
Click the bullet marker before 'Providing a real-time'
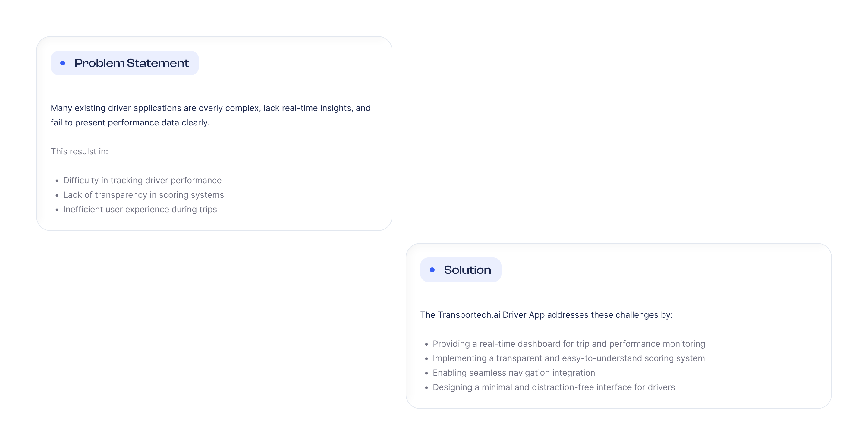426,345
